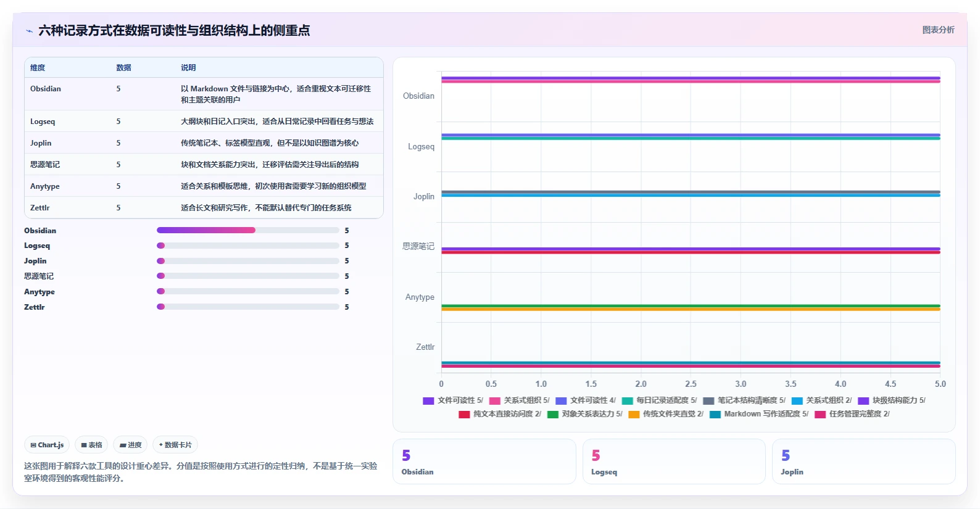Click the 2.5 tick label on the chart axis

(x=691, y=384)
